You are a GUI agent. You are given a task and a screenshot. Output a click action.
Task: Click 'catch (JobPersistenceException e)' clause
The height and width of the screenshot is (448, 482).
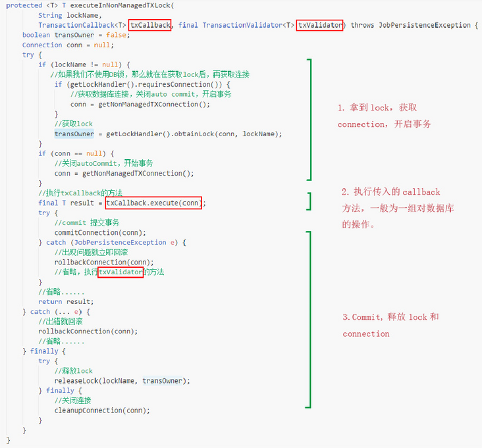(112, 243)
